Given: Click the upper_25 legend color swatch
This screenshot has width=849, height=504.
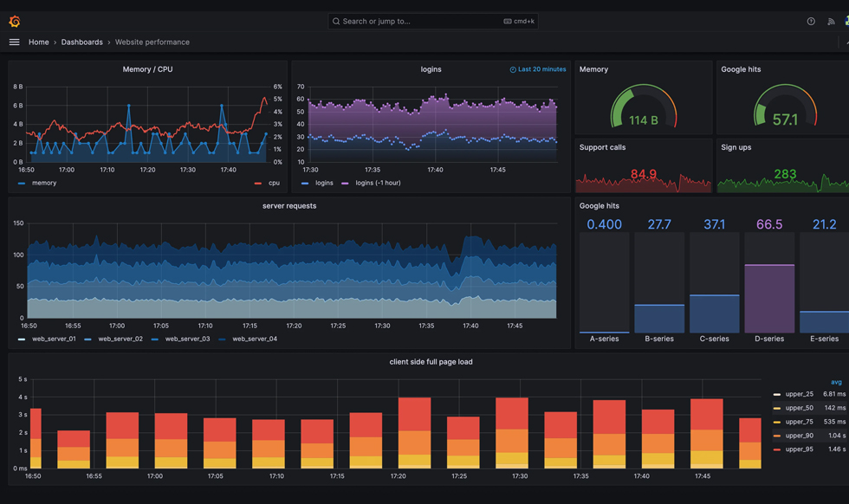Looking at the screenshot, I should point(777,394).
